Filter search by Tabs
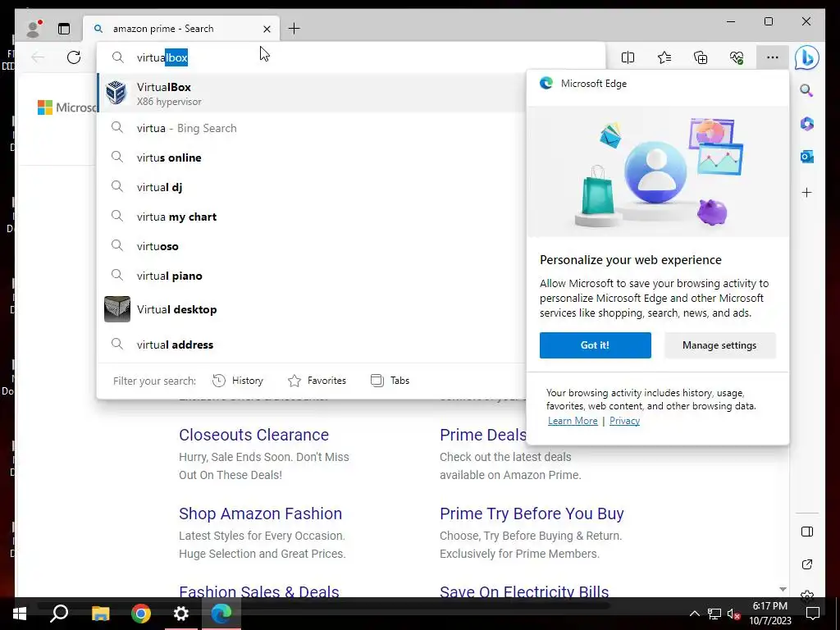Viewport: 840px width, 630px height. coord(390,381)
